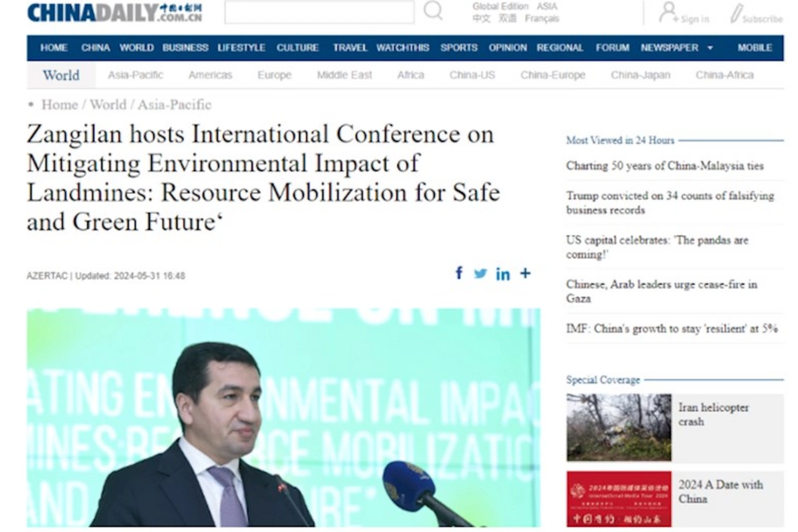Image resolution: width=798 pixels, height=532 pixels.
Task: Switch to Français language
Action: pyautogui.click(x=542, y=19)
